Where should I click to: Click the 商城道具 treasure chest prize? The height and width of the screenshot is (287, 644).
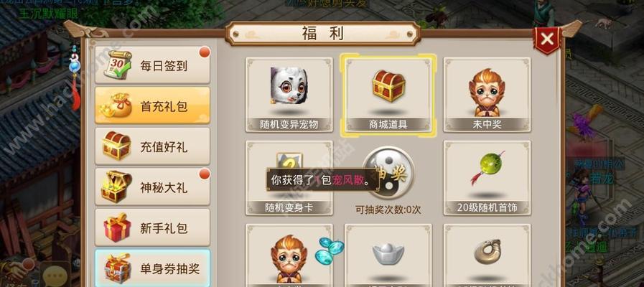(x=388, y=95)
